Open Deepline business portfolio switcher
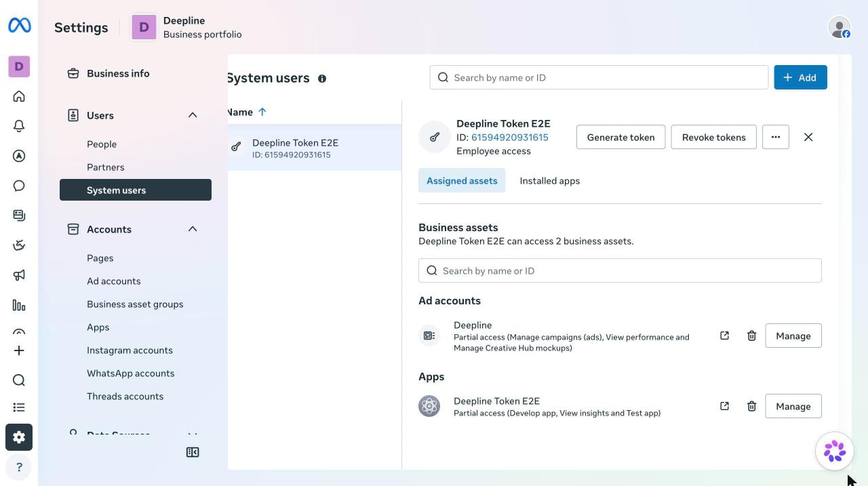868x486 pixels. click(187, 27)
